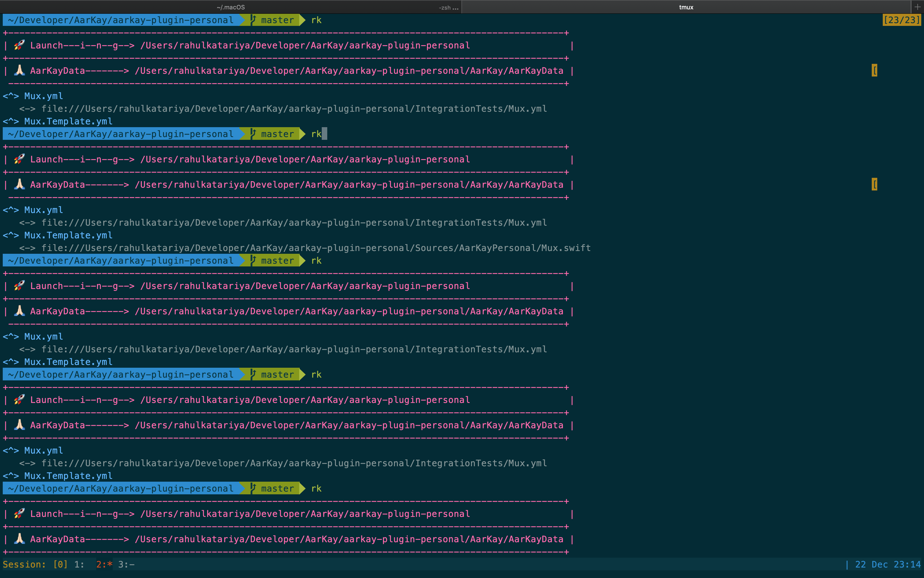
Task: Click the -zsh process label in the first tab
Action: 449,7
